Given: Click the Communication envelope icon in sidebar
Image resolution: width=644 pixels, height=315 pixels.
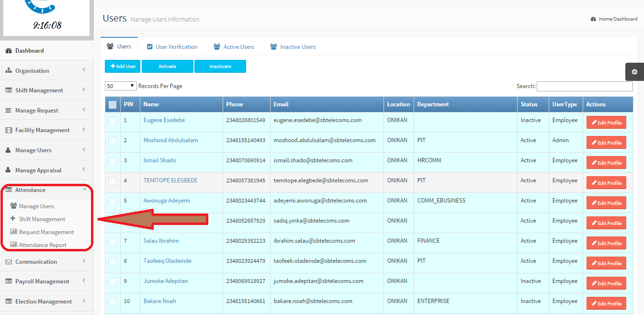Looking at the screenshot, I should 9,262.
